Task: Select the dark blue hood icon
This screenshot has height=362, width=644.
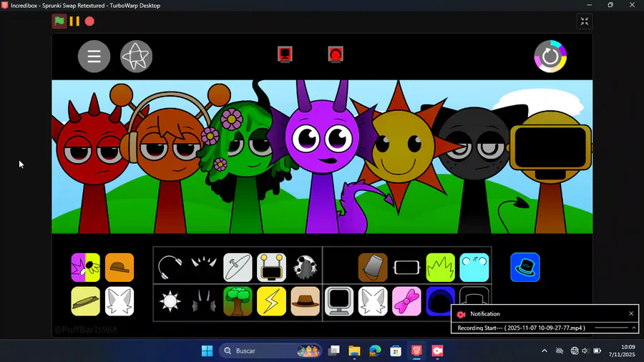Action: (x=440, y=301)
